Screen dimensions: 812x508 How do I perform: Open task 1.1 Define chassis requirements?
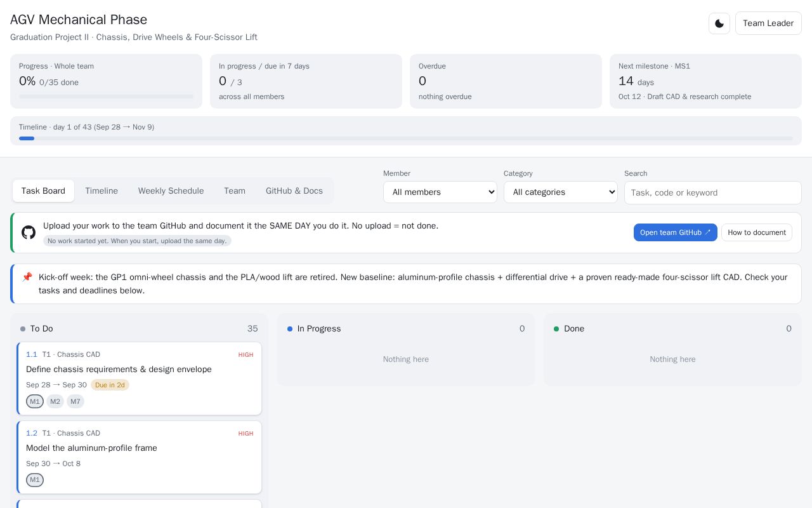tap(140, 378)
